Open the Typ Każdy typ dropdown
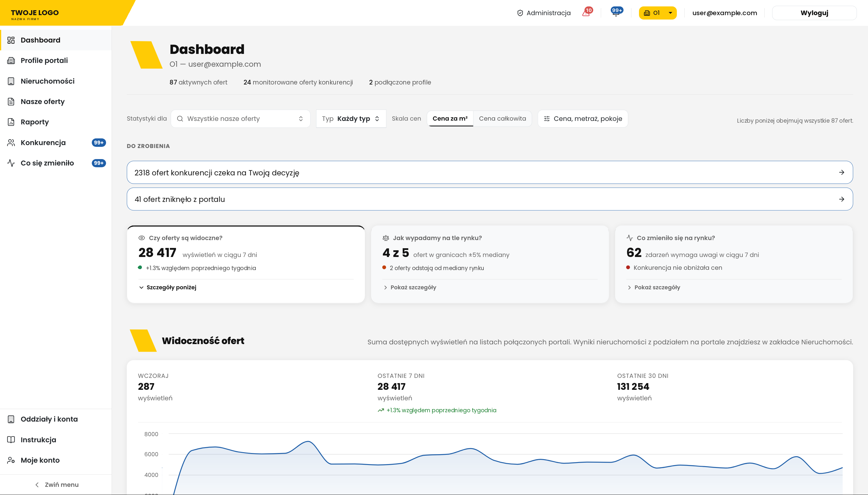Screen dimensions: 868x495 351,119
